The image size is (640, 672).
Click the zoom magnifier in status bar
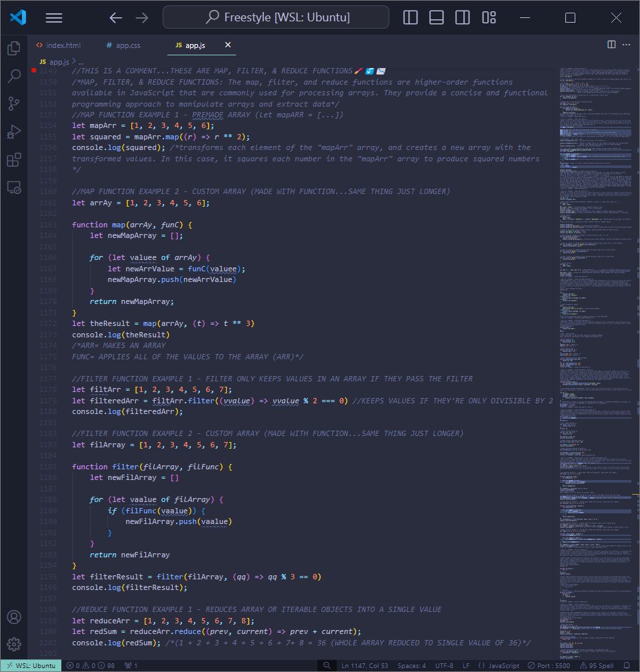pyautogui.click(x=327, y=665)
